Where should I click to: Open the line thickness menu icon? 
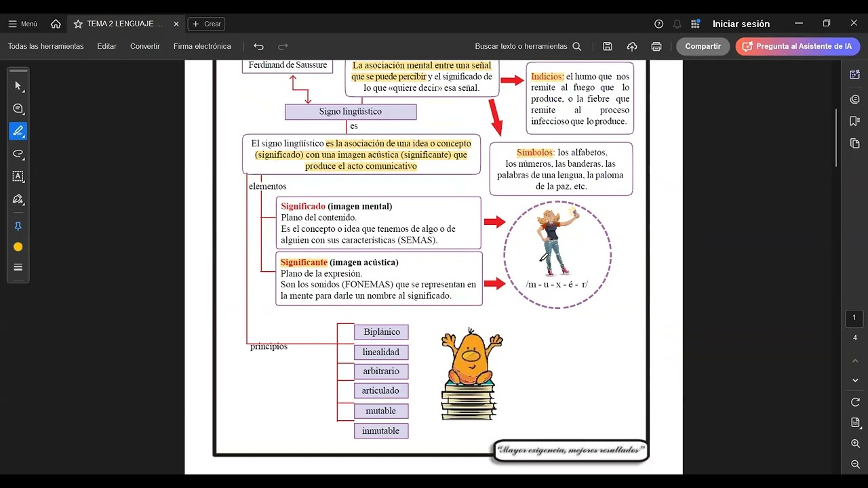pos(18,267)
